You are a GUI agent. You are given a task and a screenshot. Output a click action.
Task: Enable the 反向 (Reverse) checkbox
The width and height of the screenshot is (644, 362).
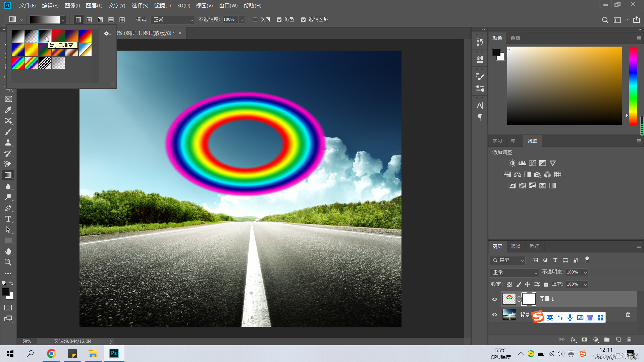(x=255, y=20)
